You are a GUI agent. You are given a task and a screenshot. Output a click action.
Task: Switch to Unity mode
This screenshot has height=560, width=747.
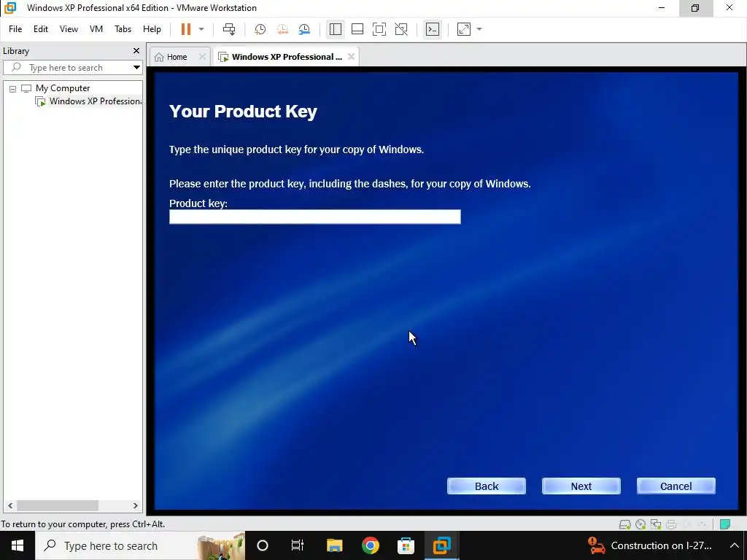pyautogui.click(x=401, y=29)
